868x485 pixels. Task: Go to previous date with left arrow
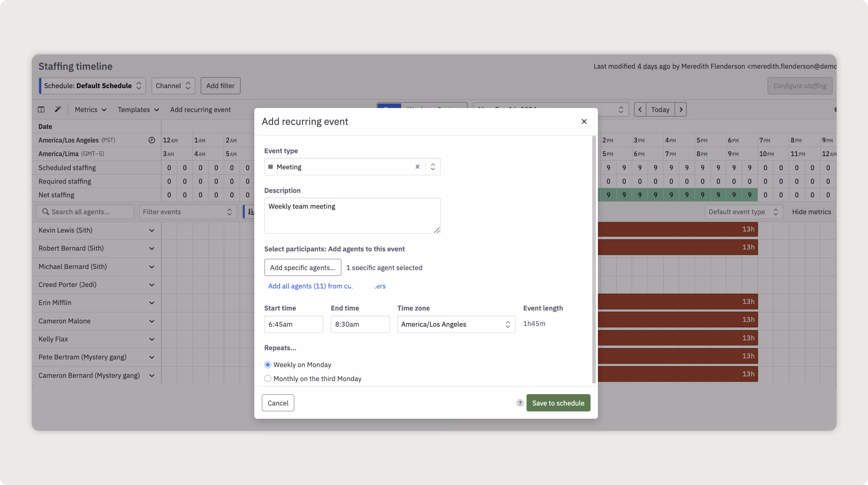(640, 110)
